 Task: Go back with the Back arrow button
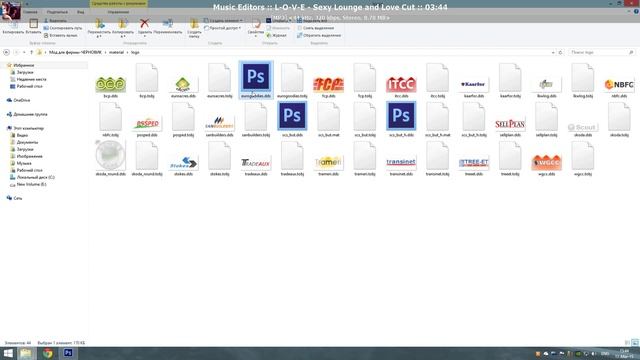[7, 52]
